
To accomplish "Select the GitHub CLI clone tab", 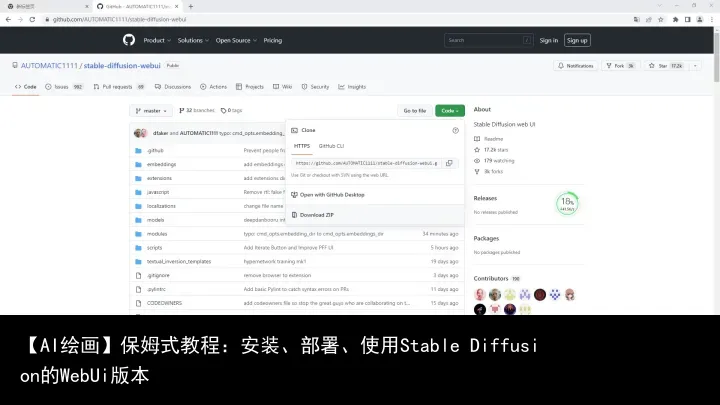I will click(331, 146).
